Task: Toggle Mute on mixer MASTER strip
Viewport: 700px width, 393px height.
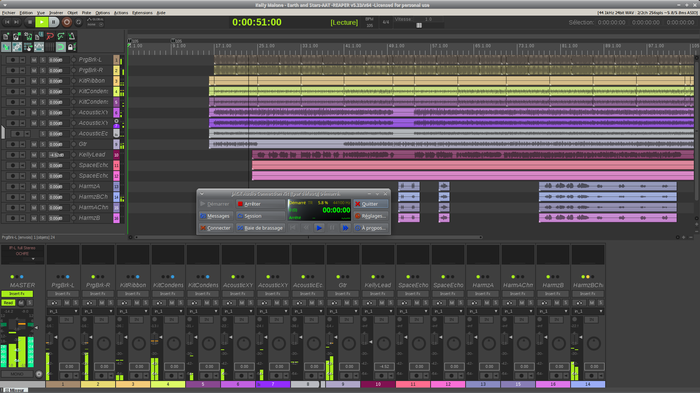Action: click(21, 303)
